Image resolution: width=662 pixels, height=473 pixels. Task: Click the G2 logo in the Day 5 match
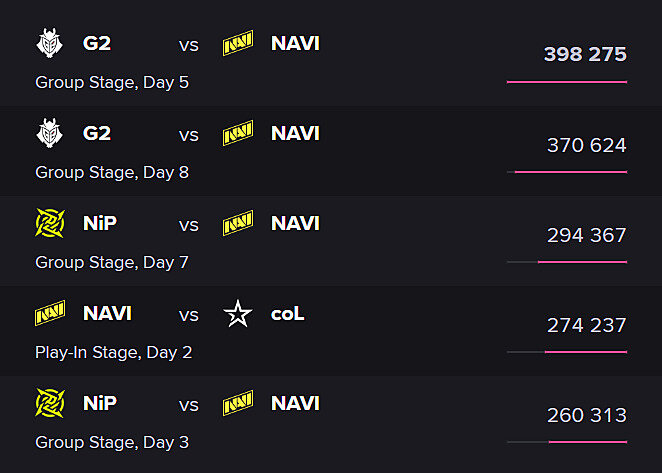pyautogui.click(x=49, y=44)
